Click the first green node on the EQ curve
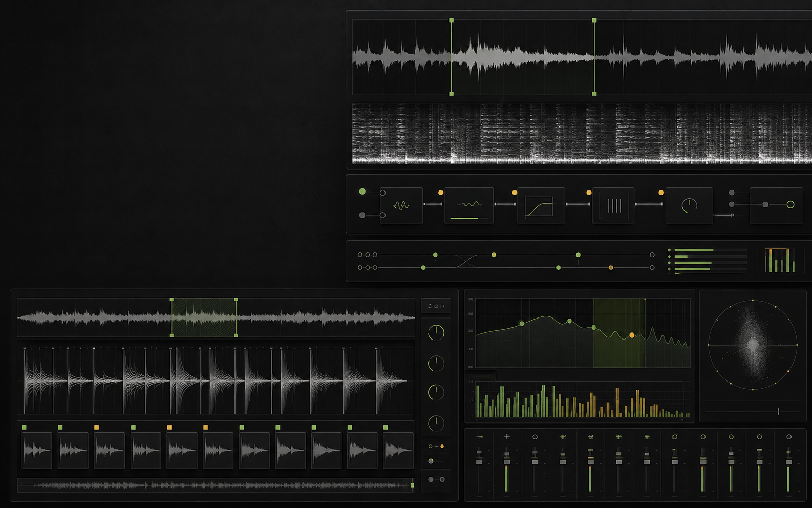The height and width of the screenshot is (508, 812). tap(522, 324)
